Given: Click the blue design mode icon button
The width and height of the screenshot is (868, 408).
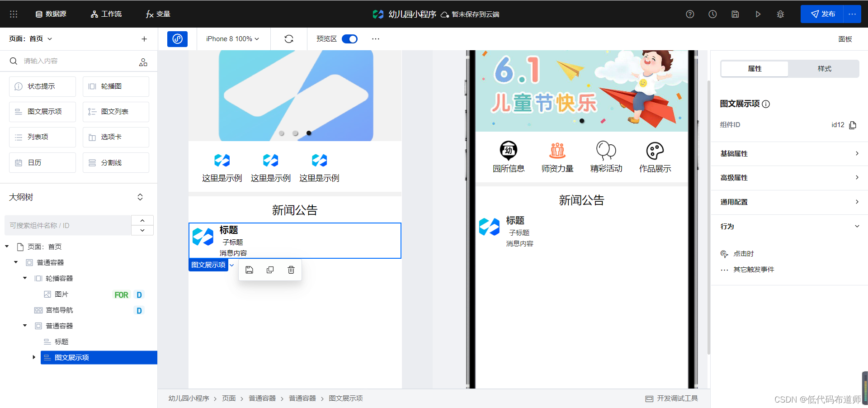Looking at the screenshot, I should [177, 39].
